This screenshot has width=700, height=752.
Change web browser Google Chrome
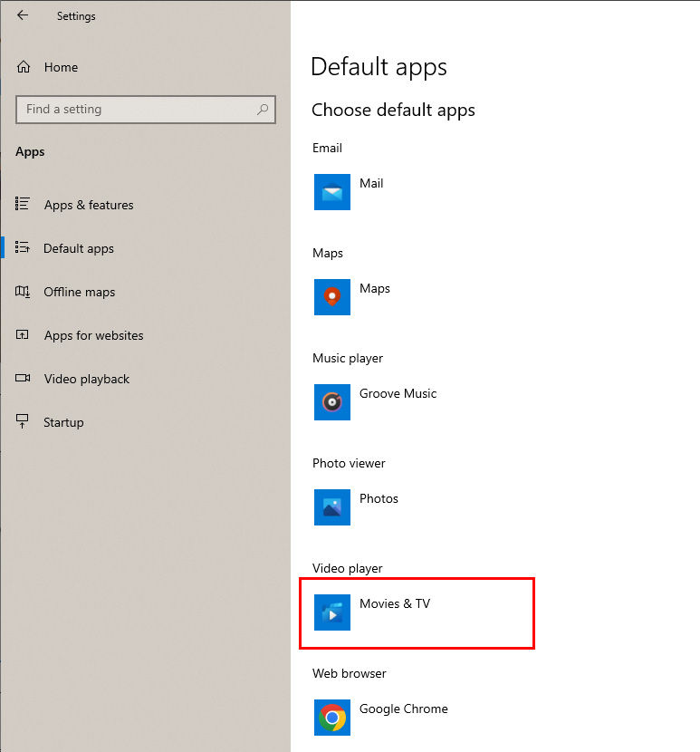pos(404,709)
